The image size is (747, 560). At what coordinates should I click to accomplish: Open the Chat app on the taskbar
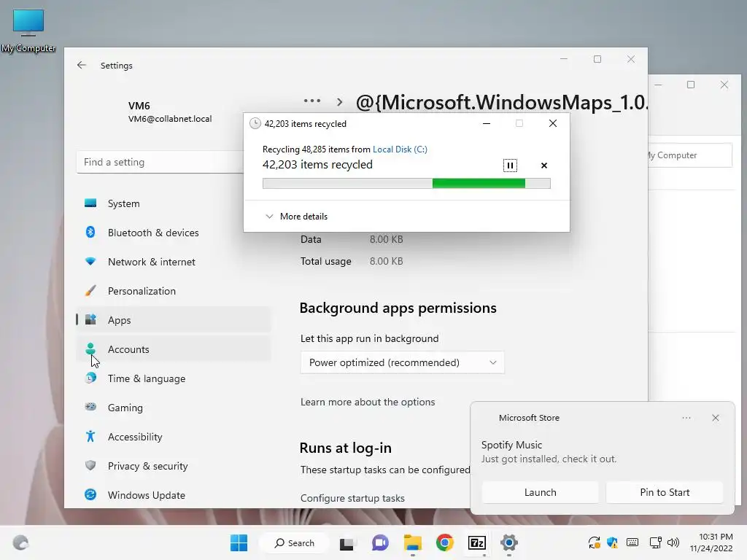(379, 542)
